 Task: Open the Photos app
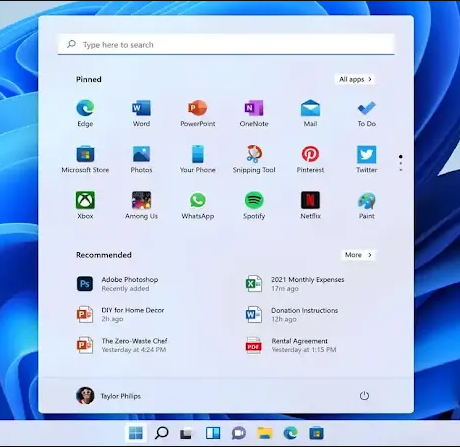pos(141,159)
